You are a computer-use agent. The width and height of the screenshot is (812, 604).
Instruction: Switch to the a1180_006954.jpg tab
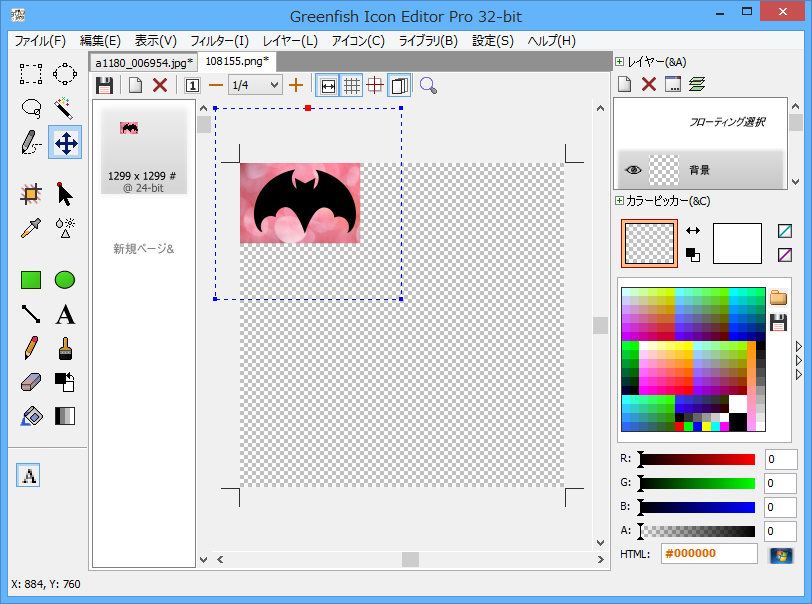click(143, 62)
